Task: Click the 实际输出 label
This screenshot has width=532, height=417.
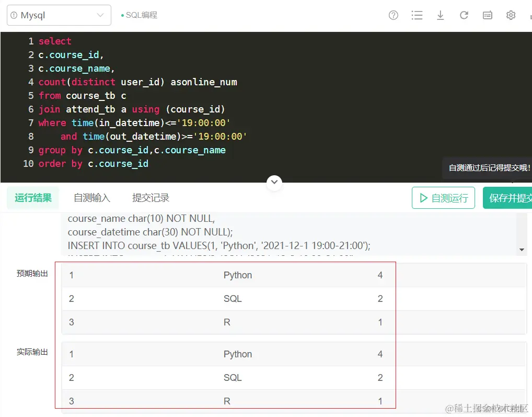Action: tap(32, 352)
